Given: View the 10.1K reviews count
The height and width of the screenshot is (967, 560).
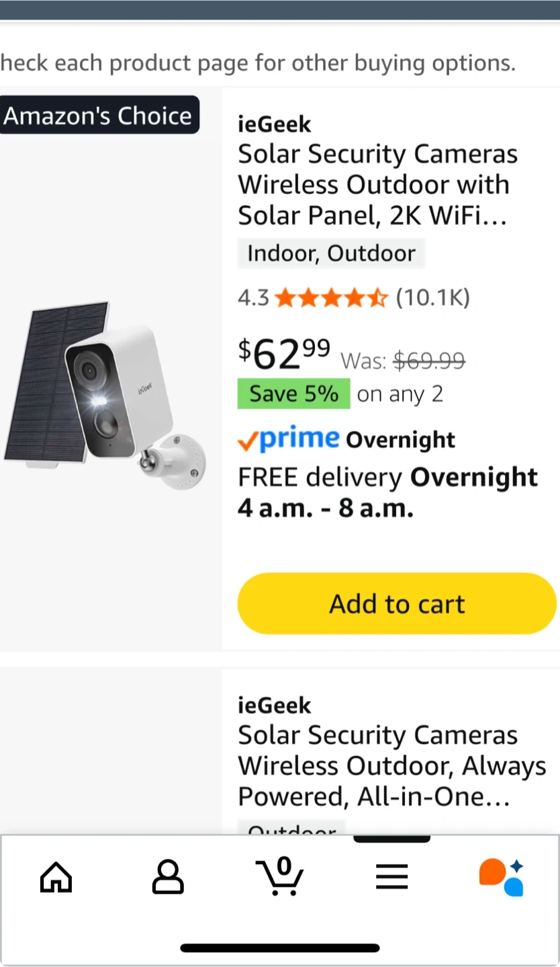Looking at the screenshot, I should 433,297.
